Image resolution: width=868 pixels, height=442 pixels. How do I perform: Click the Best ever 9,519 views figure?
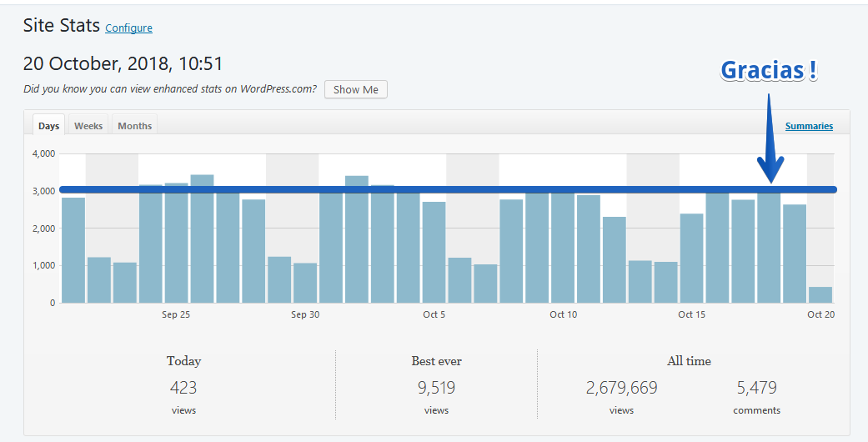[x=436, y=387]
